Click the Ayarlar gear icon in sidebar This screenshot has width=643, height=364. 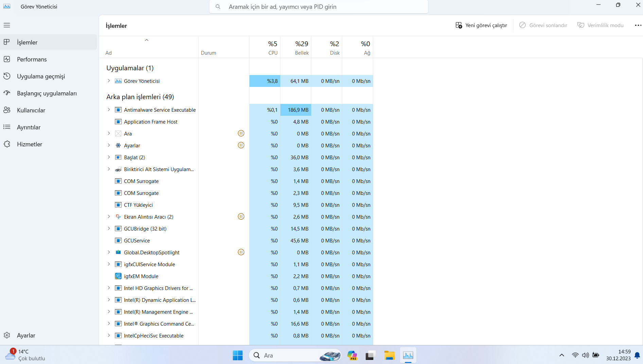[7, 335]
